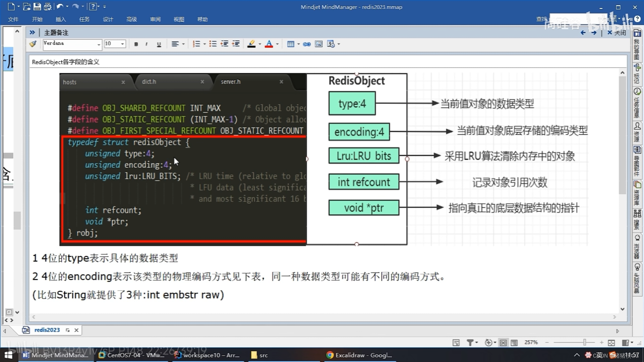
Task: Apply bulleted list formatting
Action: [x=213, y=44]
